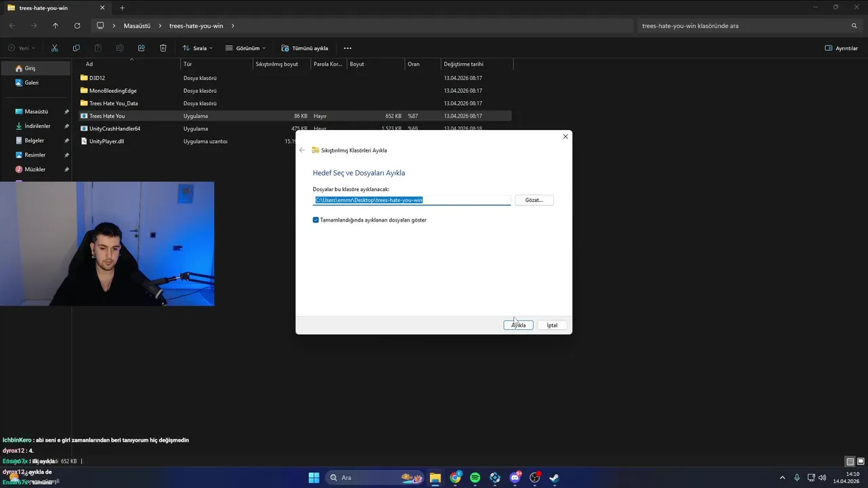Click the Ayıkla button in the dialog
This screenshot has height=488, width=868.
[x=518, y=325]
